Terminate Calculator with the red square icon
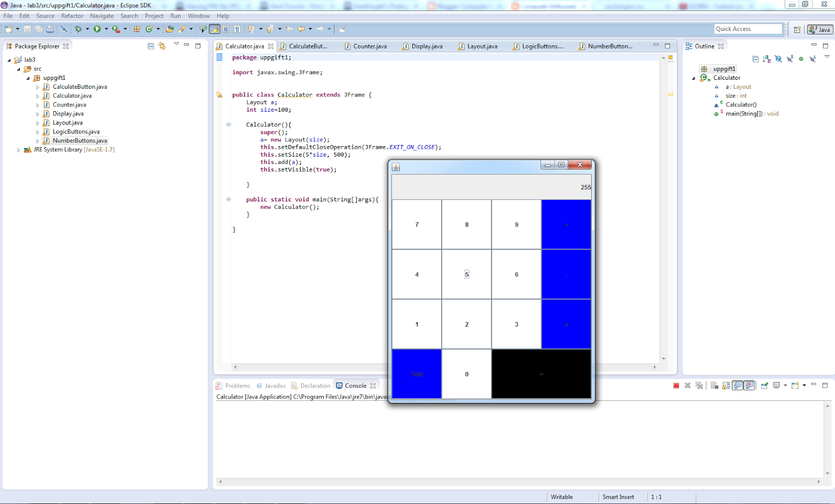The image size is (835, 504). click(x=676, y=385)
